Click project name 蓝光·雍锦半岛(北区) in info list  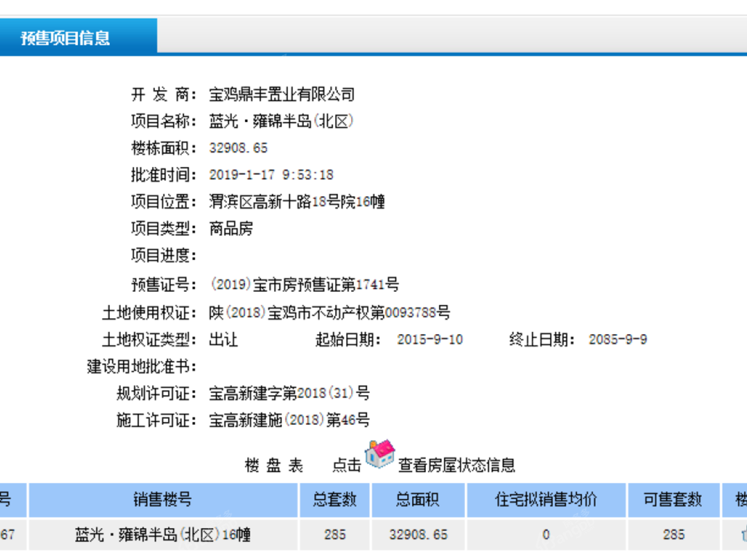tap(281, 121)
